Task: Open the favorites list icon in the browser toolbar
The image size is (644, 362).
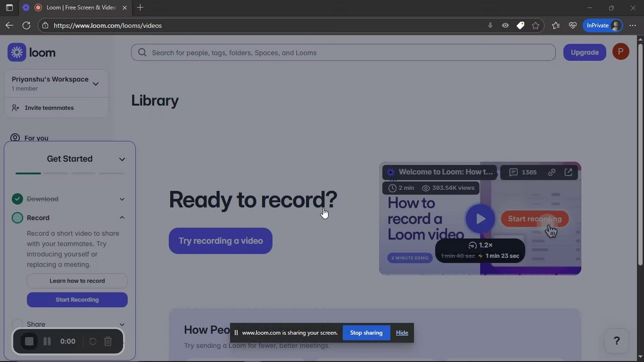Action: coord(556,25)
